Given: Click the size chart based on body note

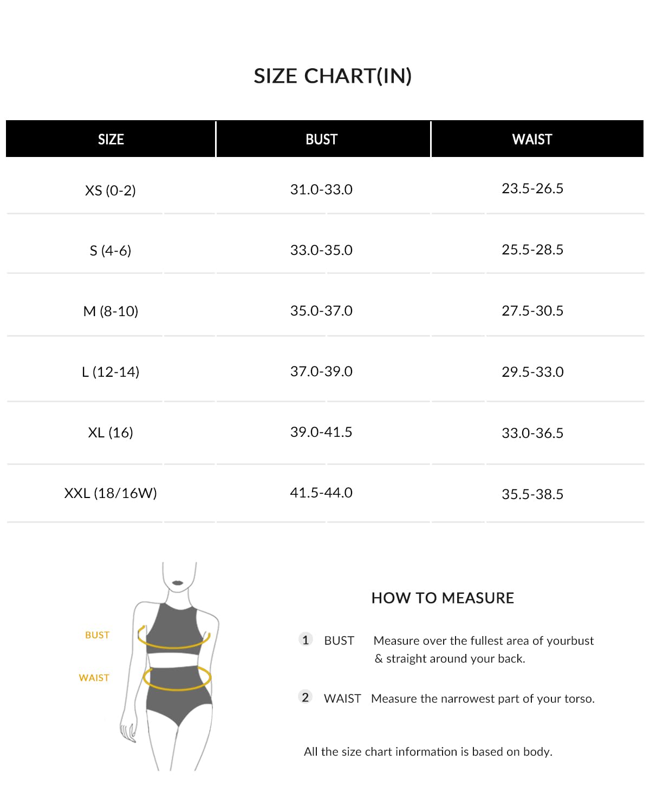Looking at the screenshot, I should pos(428,751).
